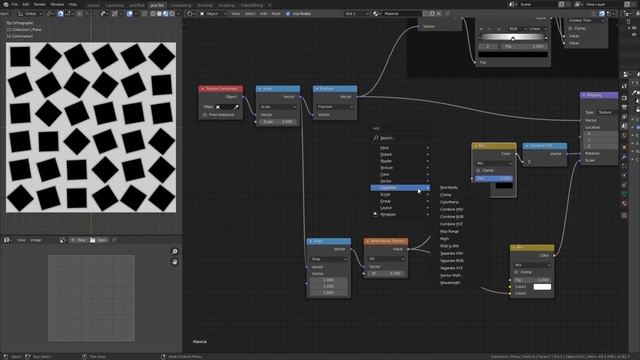Click the Blender logo icon
The height and width of the screenshot is (360, 640).
click(x=6, y=4)
